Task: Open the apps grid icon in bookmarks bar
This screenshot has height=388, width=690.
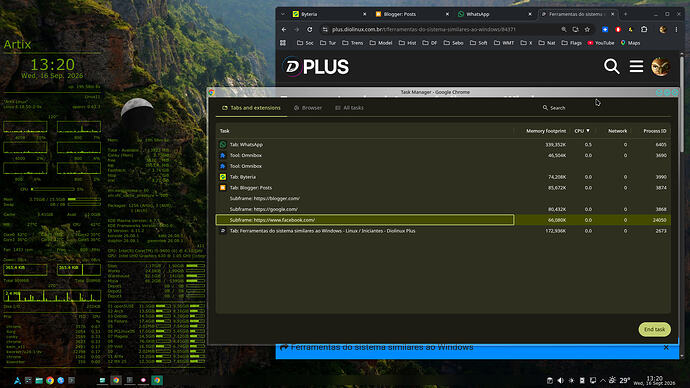Action: [283, 43]
